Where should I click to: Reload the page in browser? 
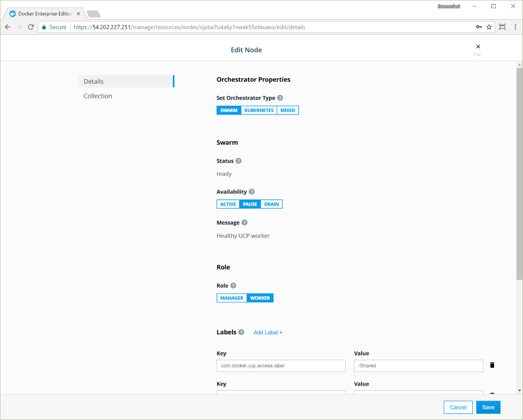(31, 27)
